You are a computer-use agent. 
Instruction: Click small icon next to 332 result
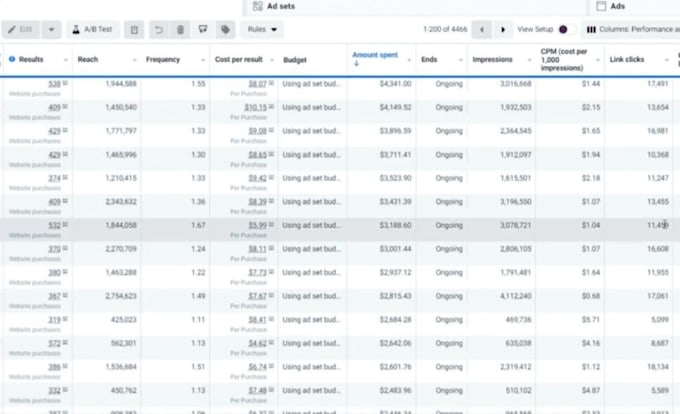pos(65,390)
